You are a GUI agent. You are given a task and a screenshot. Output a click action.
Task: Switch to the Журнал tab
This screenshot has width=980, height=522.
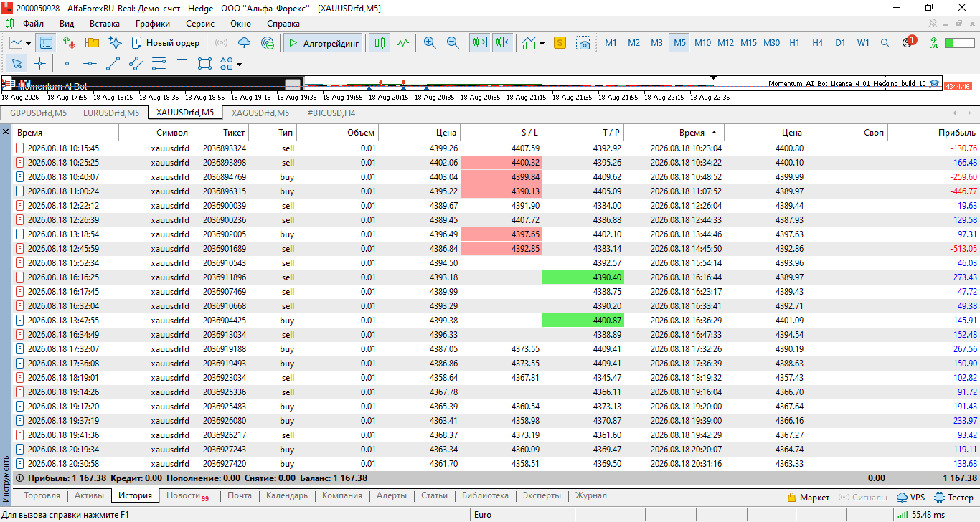[x=590, y=495]
